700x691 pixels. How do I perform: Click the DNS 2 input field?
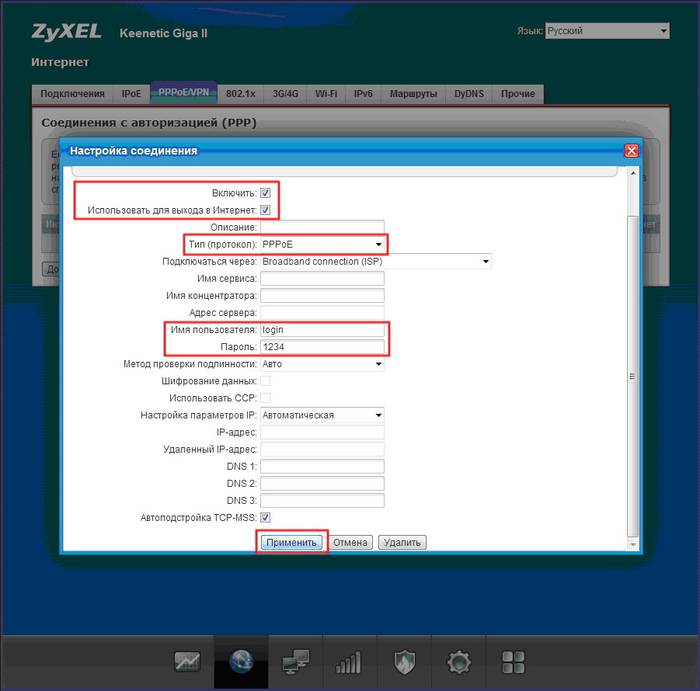(x=322, y=483)
